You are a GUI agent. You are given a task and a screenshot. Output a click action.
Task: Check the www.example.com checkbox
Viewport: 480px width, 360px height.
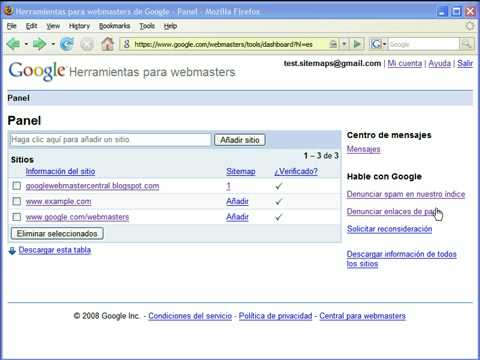coord(17,201)
